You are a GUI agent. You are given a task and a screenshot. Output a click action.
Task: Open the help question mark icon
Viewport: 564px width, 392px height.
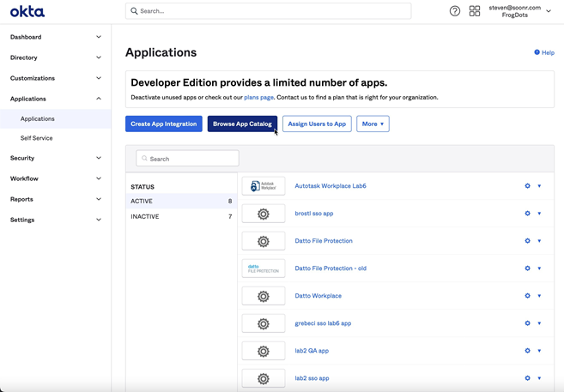coord(455,11)
